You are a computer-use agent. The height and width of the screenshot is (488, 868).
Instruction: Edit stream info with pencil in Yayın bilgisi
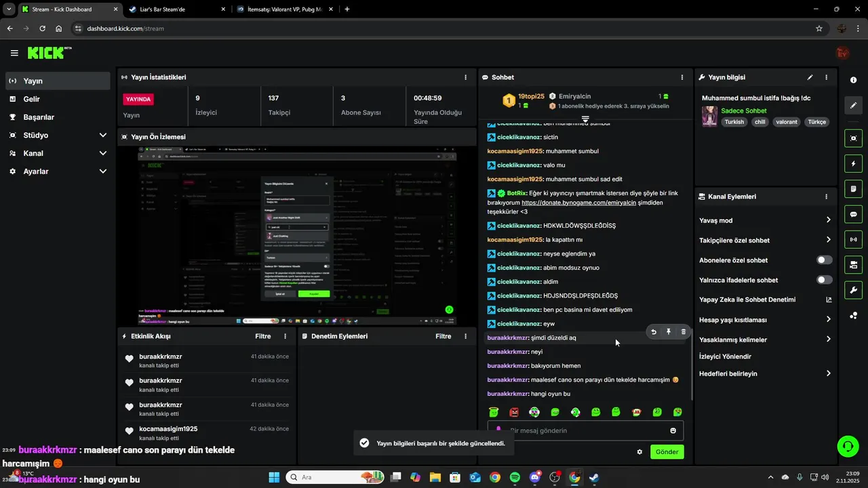810,77
